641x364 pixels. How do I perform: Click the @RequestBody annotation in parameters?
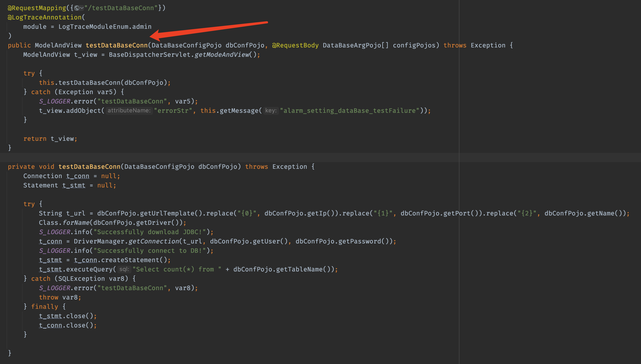[x=295, y=45]
